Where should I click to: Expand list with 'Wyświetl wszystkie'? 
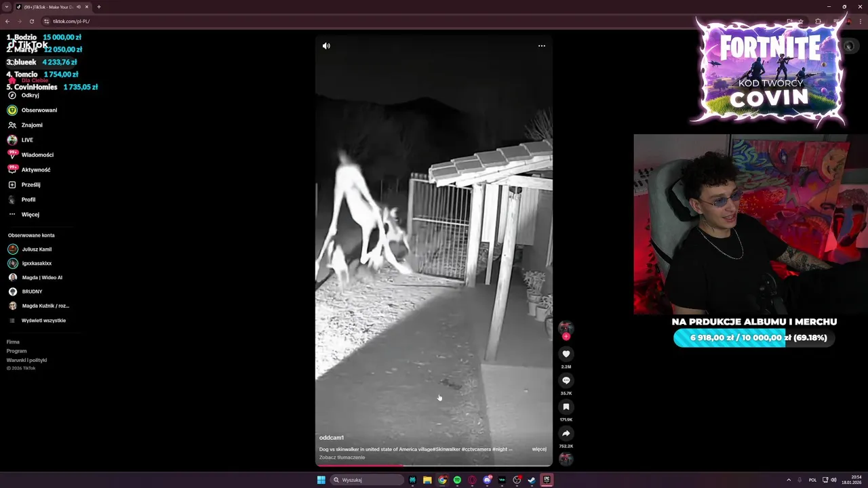pyautogui.click(x=37, y=321)
